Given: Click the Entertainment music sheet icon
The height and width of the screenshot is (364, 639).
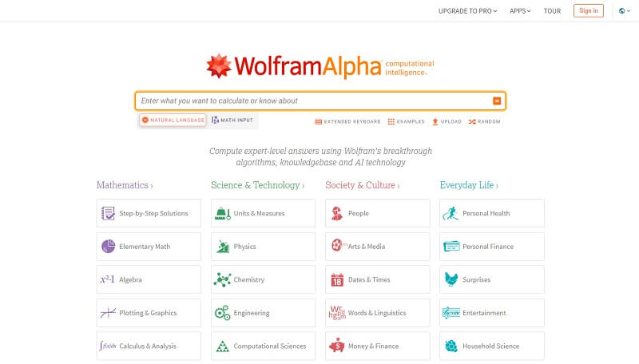Looking at the screenshot, I should (x=451, y=313).
